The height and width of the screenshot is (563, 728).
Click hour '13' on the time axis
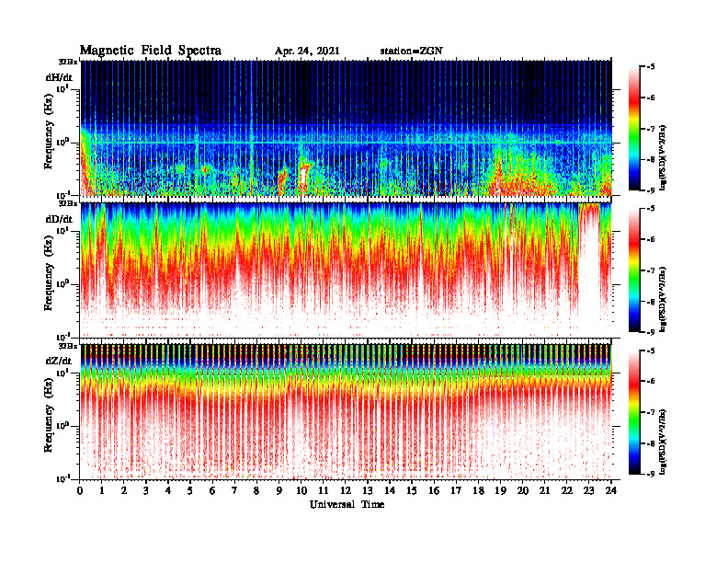click(368, 491)
